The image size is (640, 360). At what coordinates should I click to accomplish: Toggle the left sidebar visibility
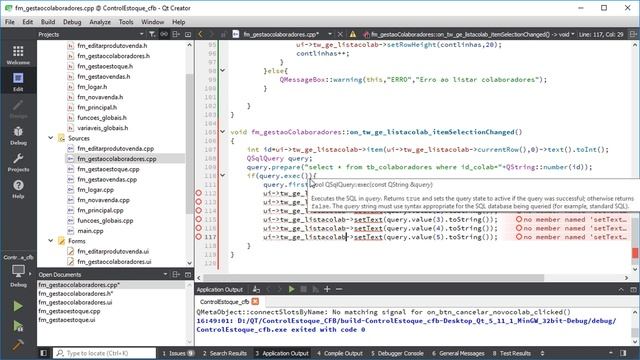click(x=43, y=353)
